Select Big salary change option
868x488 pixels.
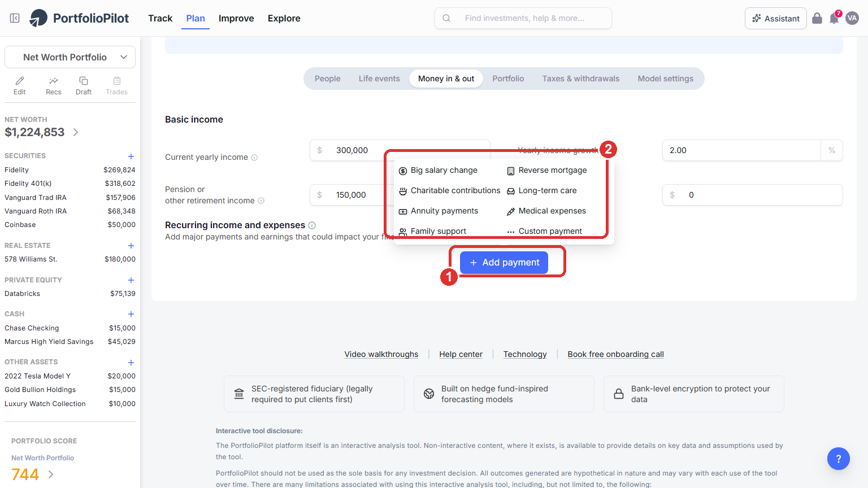click(x=438, y=171)
